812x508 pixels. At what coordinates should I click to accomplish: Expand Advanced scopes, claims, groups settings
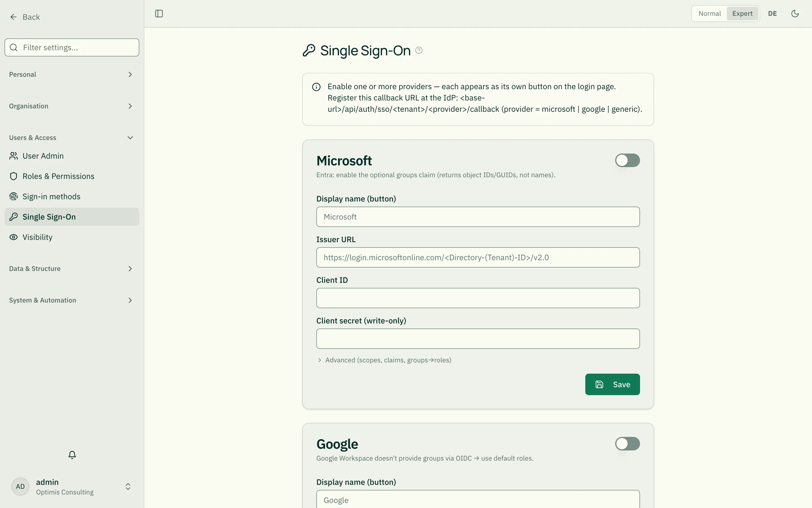pyautogui.click(x=384, y=360)
